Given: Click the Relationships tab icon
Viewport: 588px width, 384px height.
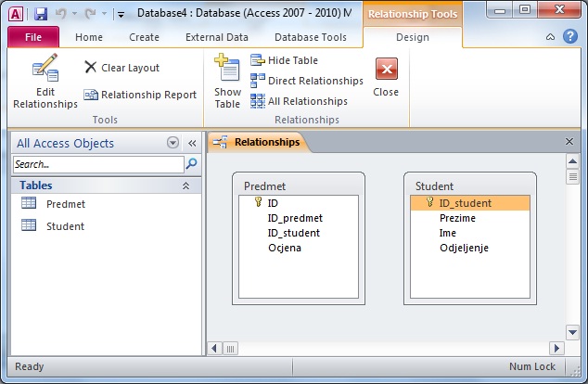Looking at the screenshot, I should pos(220,142).
